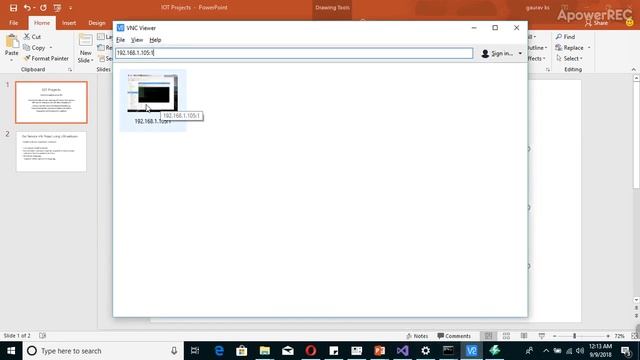640x360 pixels.
Task: Click zoom out minus button
Action: tap(554, 336)
